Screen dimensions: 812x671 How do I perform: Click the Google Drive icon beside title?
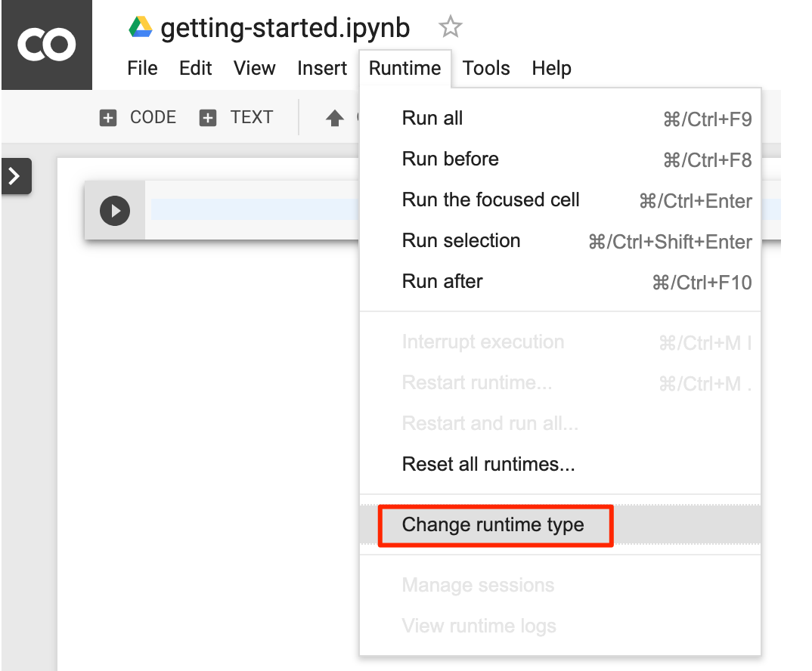[x=141, y=28]
